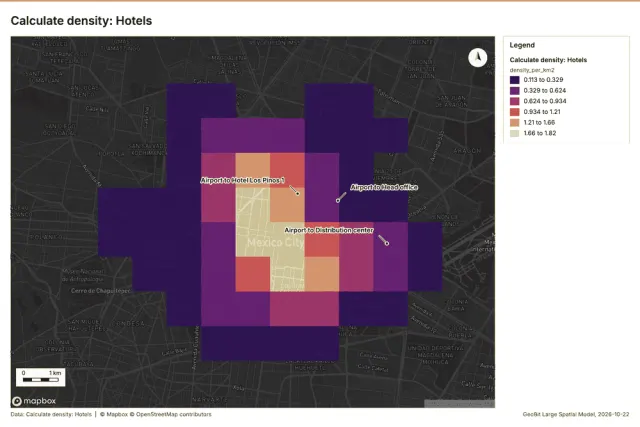Click the 0.934 to 1.21 legend swatch
The image size is (640, 427).
click(515, 112)
